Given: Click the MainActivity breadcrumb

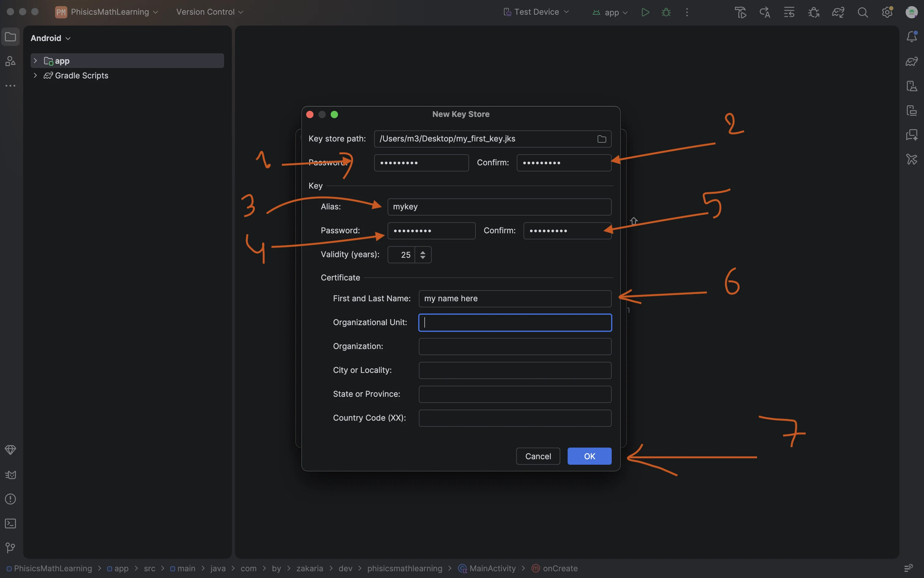Looking at the screenshot, I should (487, 569).
